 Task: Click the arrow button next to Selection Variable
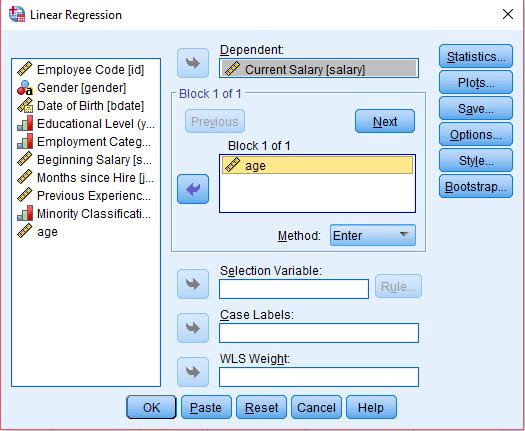pyautogui.click(x=193, y=284)
